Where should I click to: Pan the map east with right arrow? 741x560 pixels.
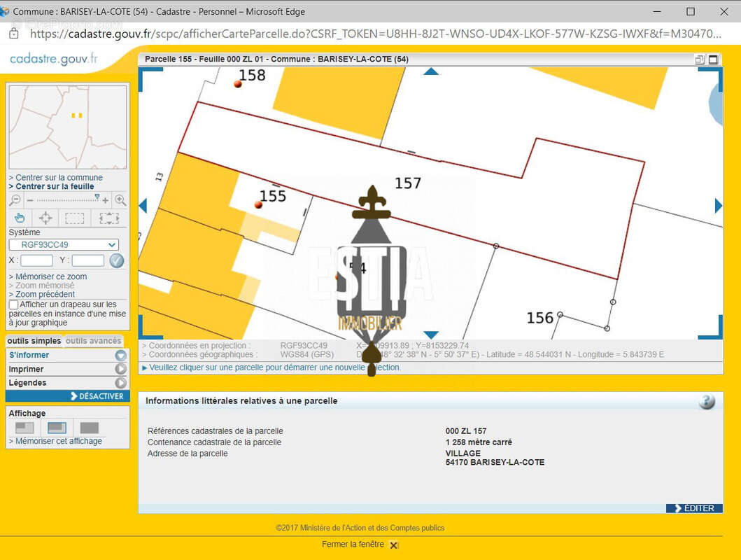click(719, 206)
